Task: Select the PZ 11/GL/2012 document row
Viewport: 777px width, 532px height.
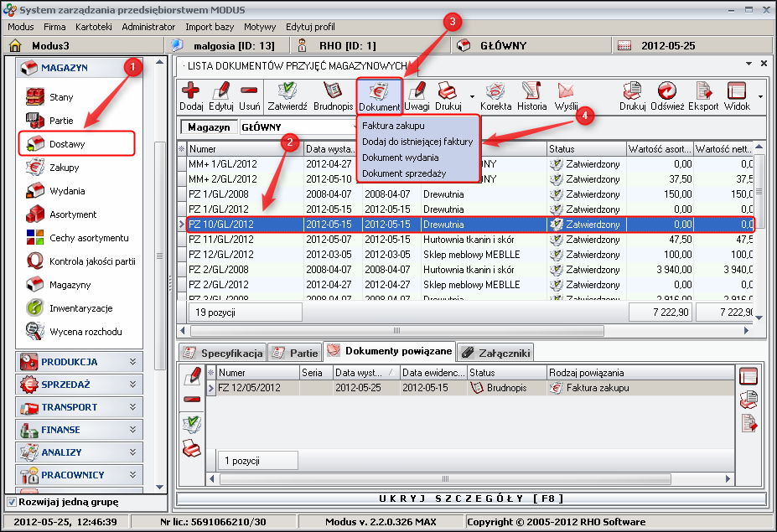Action: tap(221, 239)
